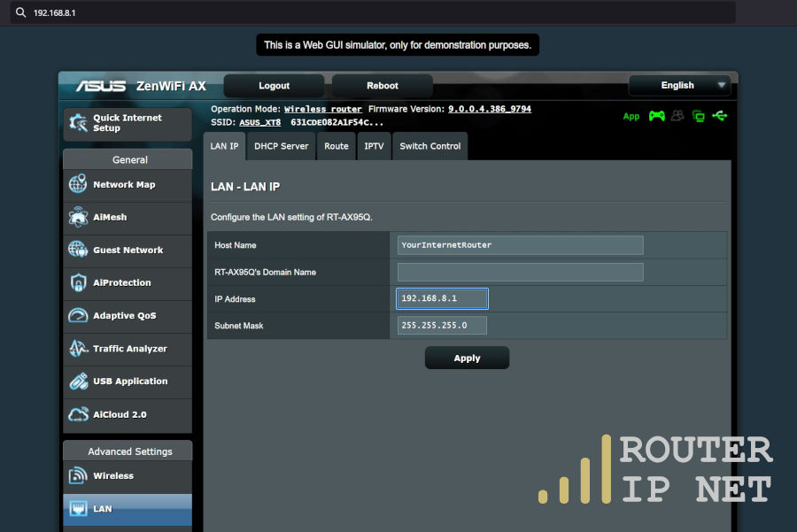Click the General section header
Viewport: 797px width, 532px height.
(128, 159)
